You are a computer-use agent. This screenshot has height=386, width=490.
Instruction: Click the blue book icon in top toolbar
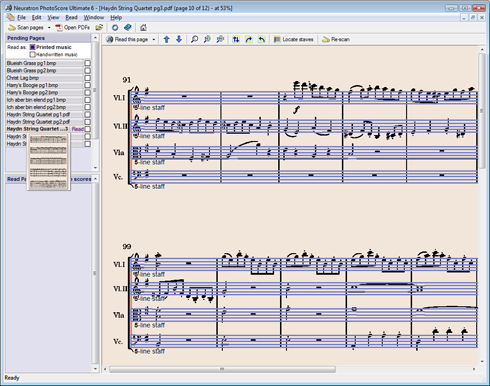click(x=128, y=27)
